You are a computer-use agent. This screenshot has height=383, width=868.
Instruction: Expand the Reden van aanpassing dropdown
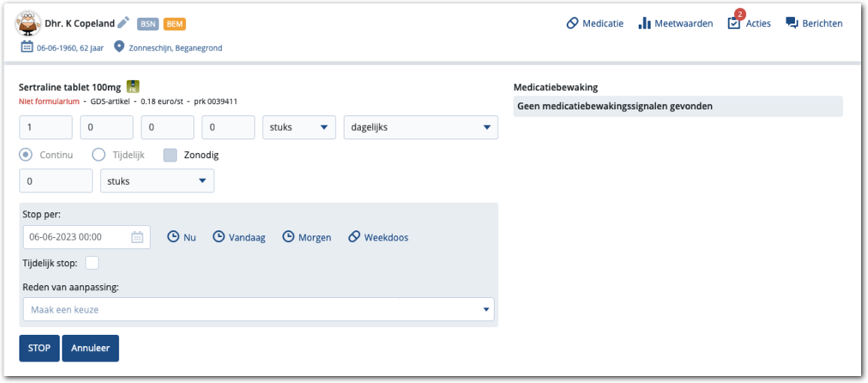point(257,309)
